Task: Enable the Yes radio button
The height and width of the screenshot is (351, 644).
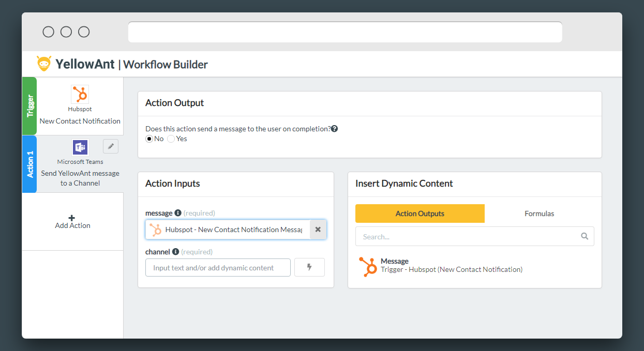Action: (x=171, y=139)
